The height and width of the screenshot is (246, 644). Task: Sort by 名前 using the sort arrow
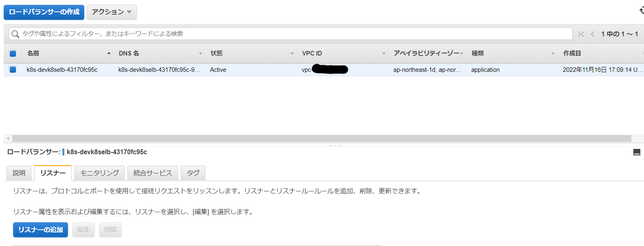point(109,53)
